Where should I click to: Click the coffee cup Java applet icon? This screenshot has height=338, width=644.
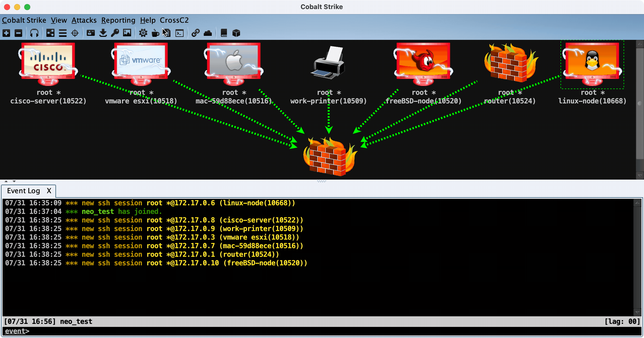(x=155, y=33)
